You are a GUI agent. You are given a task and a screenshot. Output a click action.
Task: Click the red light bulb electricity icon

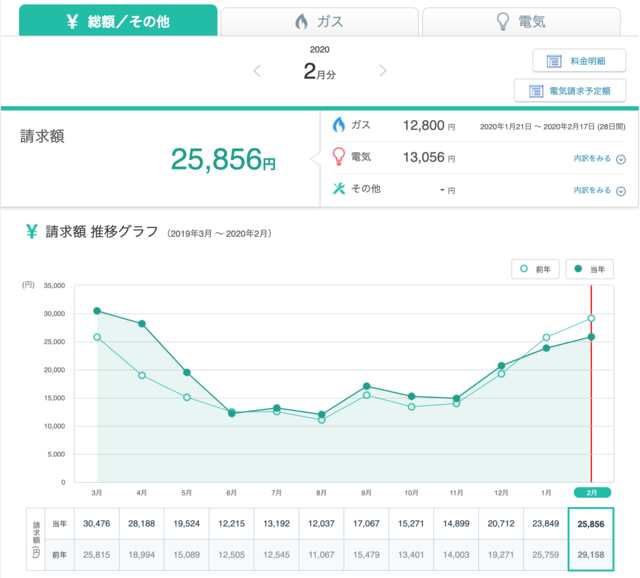pos(338,156)
